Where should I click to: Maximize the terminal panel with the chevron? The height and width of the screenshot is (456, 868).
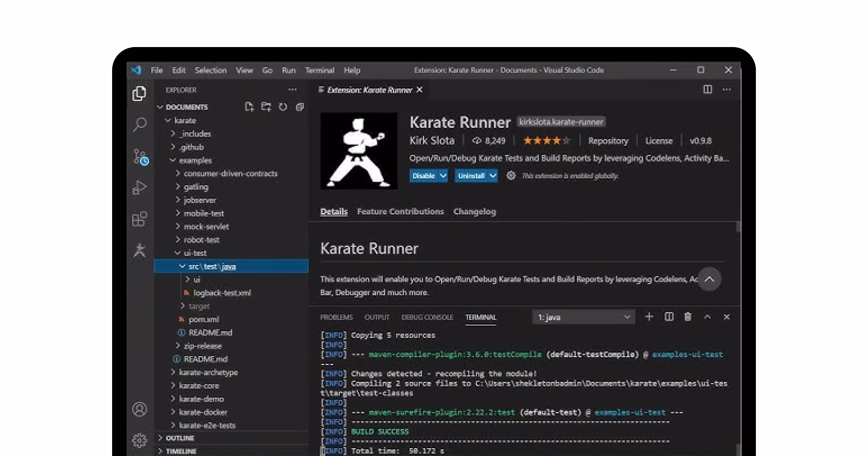click(x=707, y=317)
